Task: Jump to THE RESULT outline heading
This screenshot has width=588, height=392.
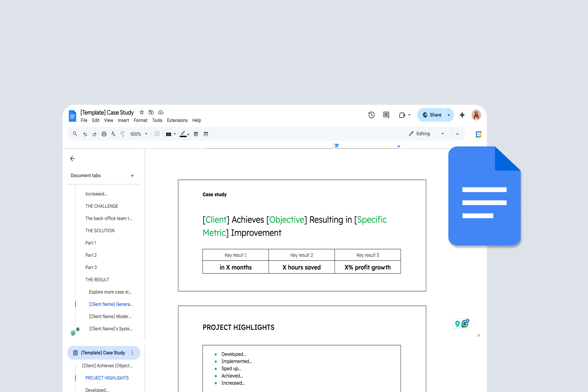Action: coord(97,280)
